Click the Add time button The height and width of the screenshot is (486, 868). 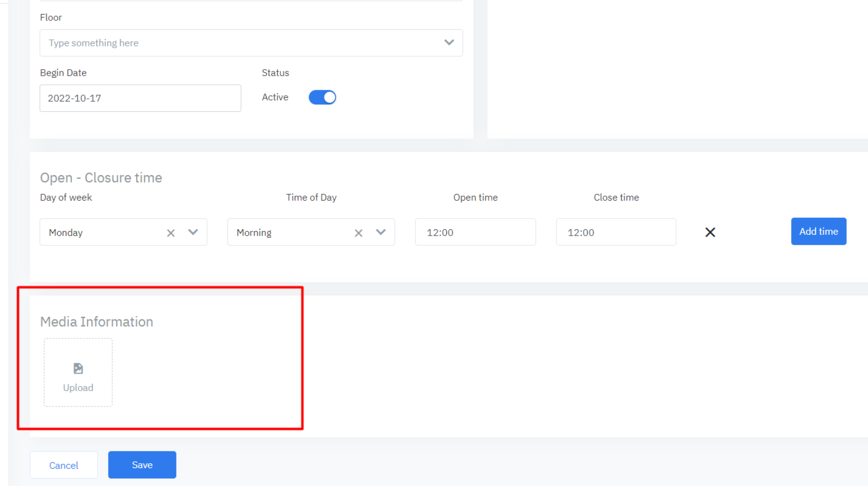coord(818,231)
